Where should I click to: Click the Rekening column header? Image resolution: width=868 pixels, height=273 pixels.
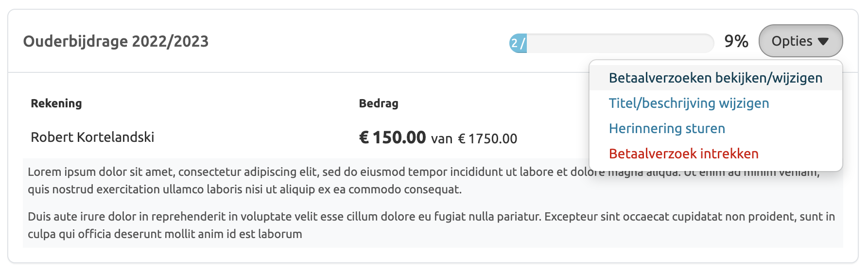[x=56, y=103]
